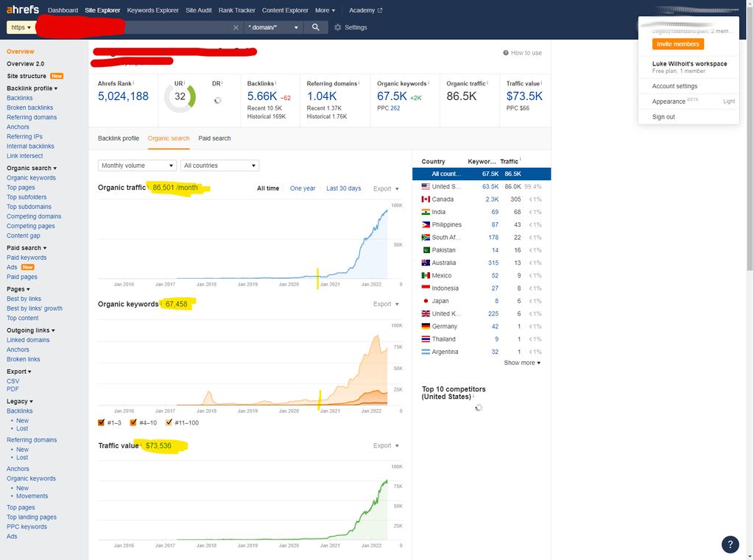The width and height of the screenshot is (754, 560).
Task: Click the ahrefs logo
Action: click(23, 9)
